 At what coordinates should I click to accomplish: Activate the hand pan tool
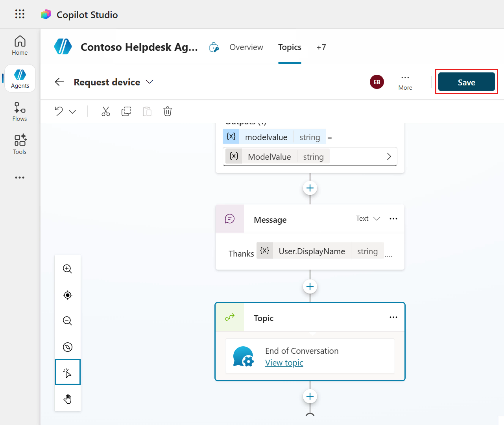point(68,399)
